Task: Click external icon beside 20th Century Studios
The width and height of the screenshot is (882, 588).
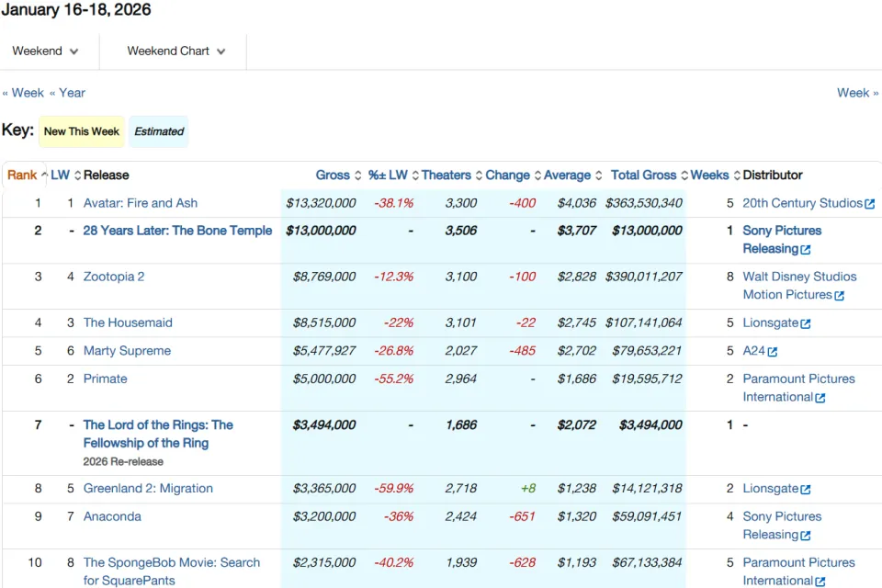Action: click(870, 204)
